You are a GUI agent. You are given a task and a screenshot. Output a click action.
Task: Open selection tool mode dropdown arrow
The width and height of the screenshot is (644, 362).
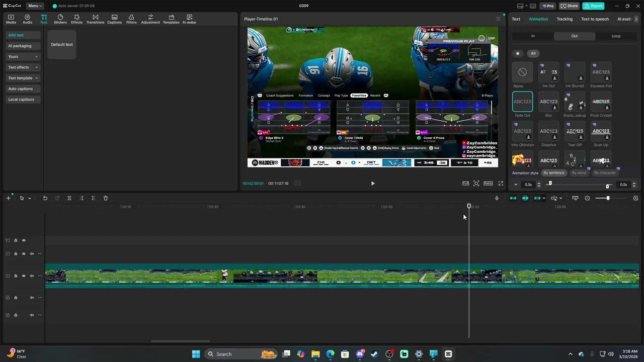coord(30,199)
